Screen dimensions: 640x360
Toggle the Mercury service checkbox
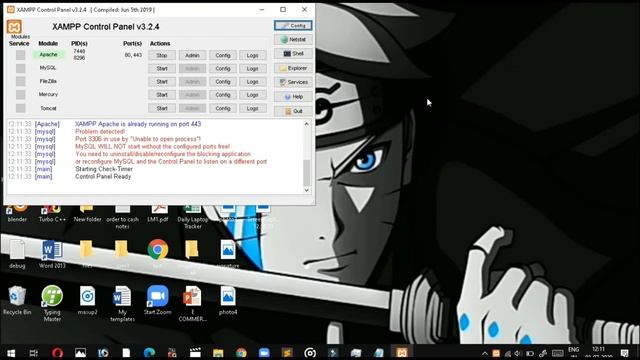(x=20, y=95)
